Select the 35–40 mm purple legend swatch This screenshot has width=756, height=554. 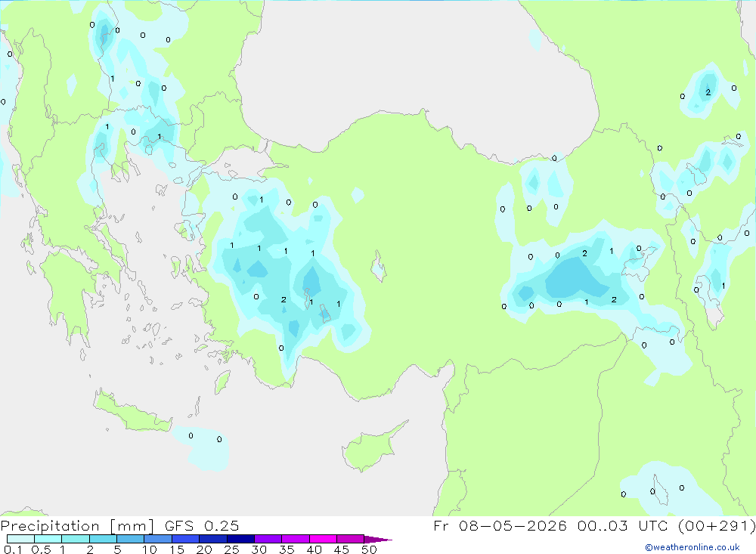[296, 539]
